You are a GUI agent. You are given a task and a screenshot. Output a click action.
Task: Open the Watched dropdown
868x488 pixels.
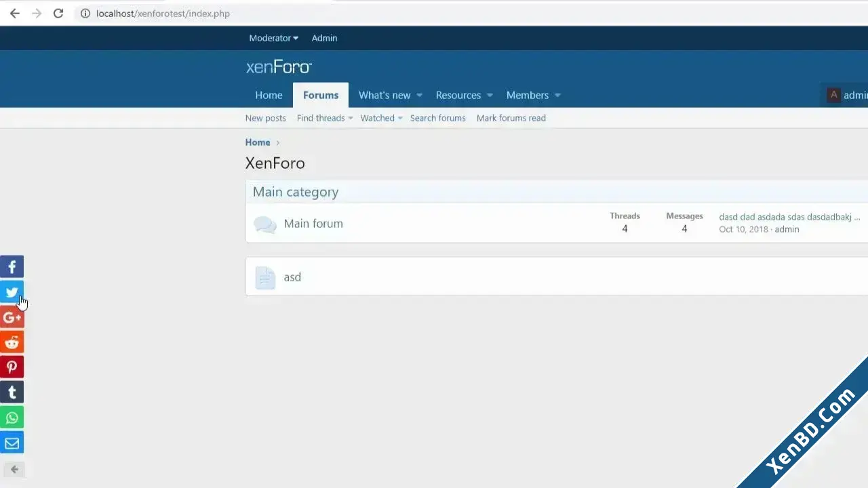click(x=381, y=118)
